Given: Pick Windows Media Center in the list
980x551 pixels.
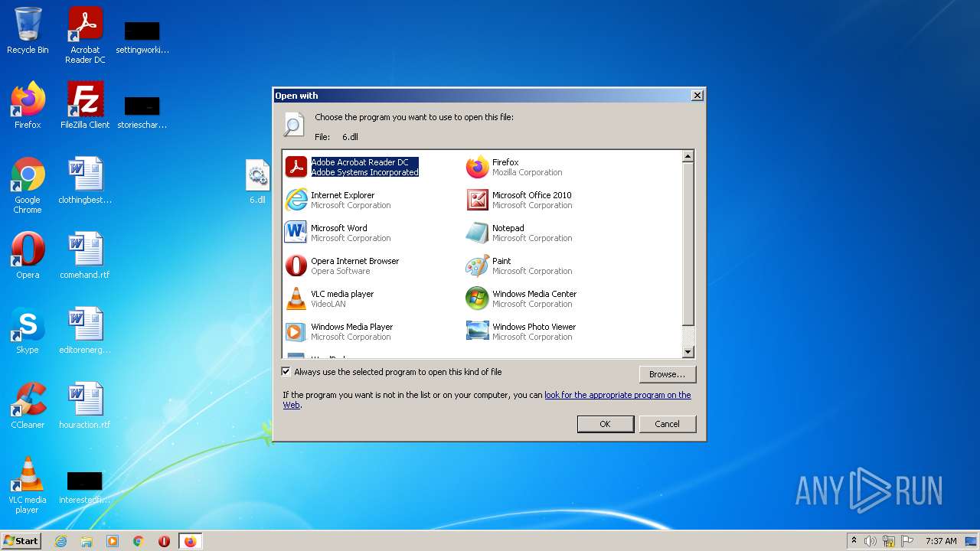Looking at the screenshot, I should [521, 298].
